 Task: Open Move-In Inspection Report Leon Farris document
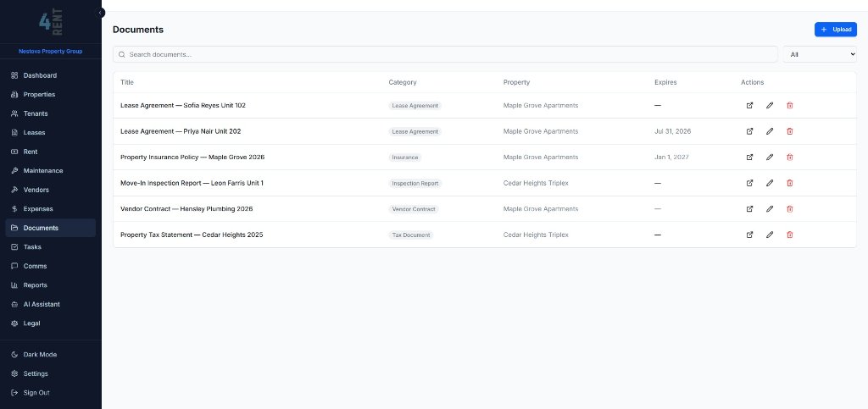coord(749,183)
